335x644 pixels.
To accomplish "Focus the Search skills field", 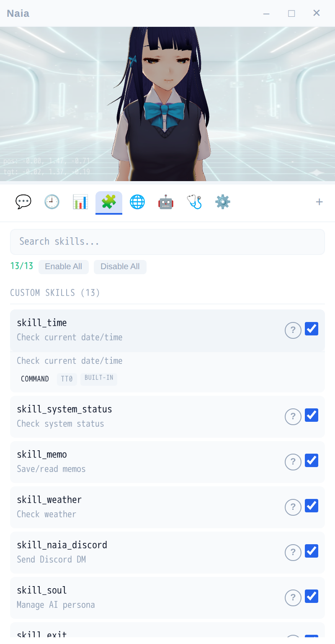I will 167,241.
